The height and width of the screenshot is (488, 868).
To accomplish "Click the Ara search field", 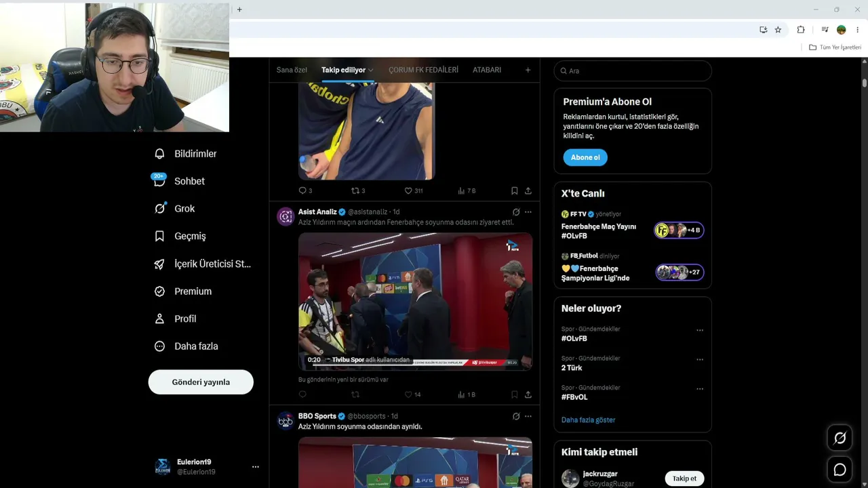I will pos(633,70).
